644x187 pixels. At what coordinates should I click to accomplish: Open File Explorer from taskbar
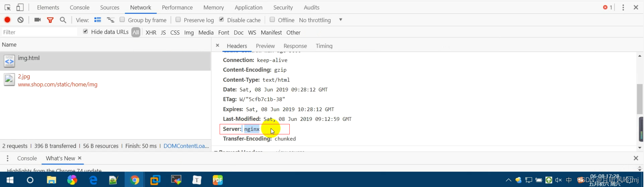tap(51, 180)
